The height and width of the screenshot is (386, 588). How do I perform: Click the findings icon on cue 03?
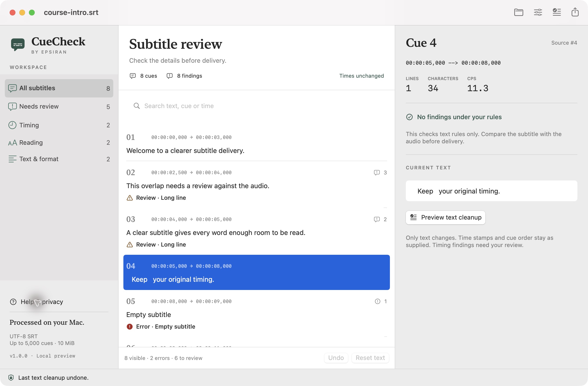(376, 219)
